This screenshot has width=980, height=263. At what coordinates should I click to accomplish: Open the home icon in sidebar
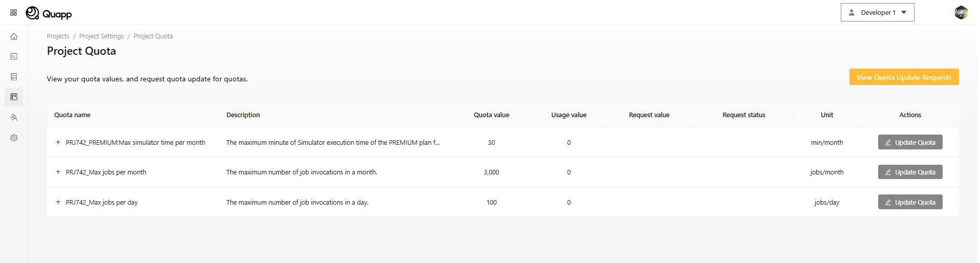coord(14,36)
